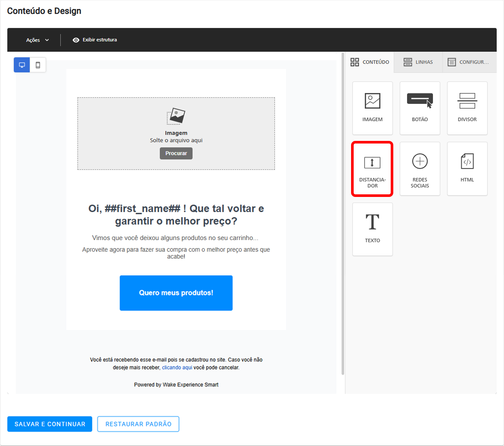Open the Ações dropdown menu
The image size is (504, 446).
click(37, 40)
